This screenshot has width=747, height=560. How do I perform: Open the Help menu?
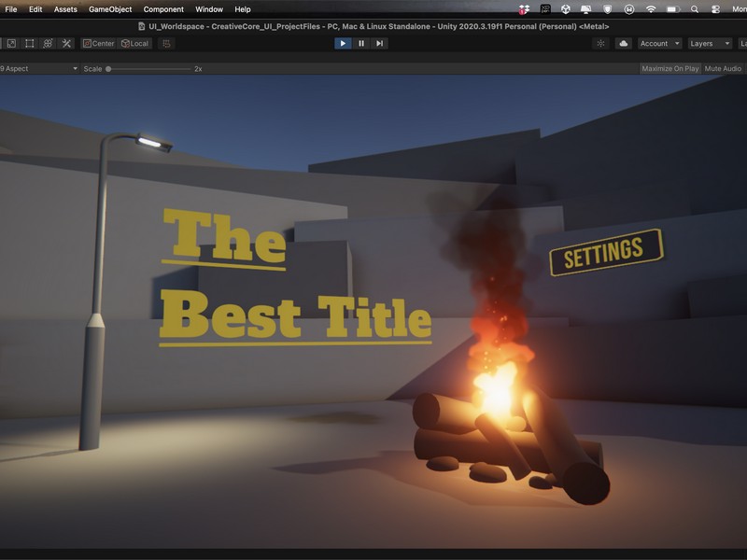[243, 9]
